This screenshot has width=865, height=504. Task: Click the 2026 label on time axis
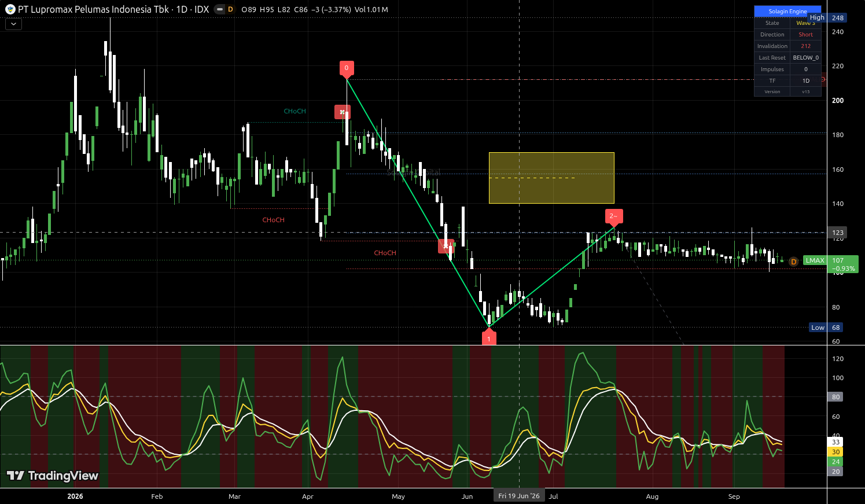pos(75,496)
